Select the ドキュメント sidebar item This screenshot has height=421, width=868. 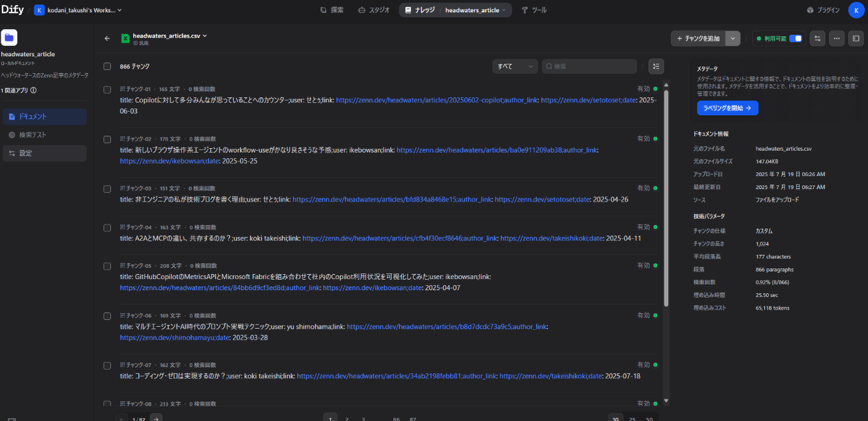coord(45,117)
